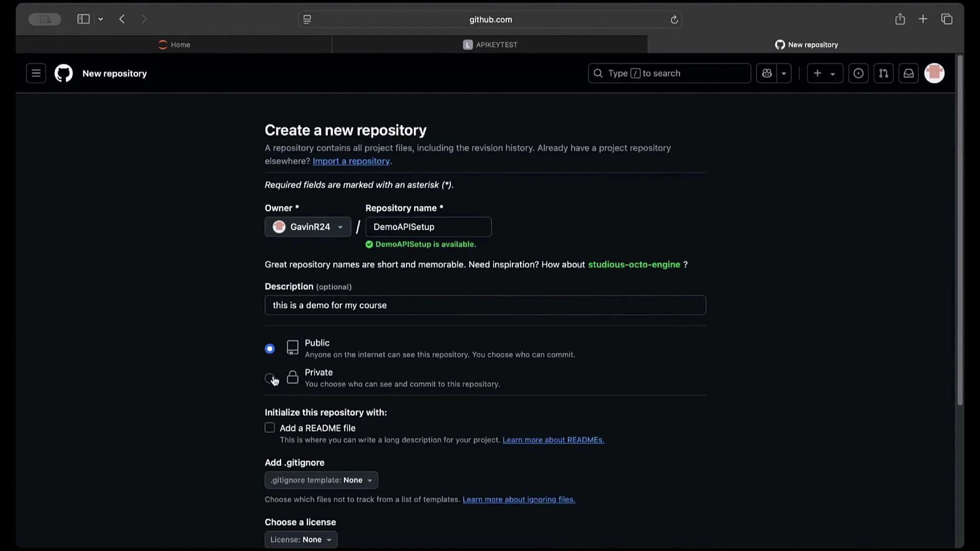This screenshot has height=551, width=980.
Task: Click the Safari tab group pill button
Action: coord(45,19)
